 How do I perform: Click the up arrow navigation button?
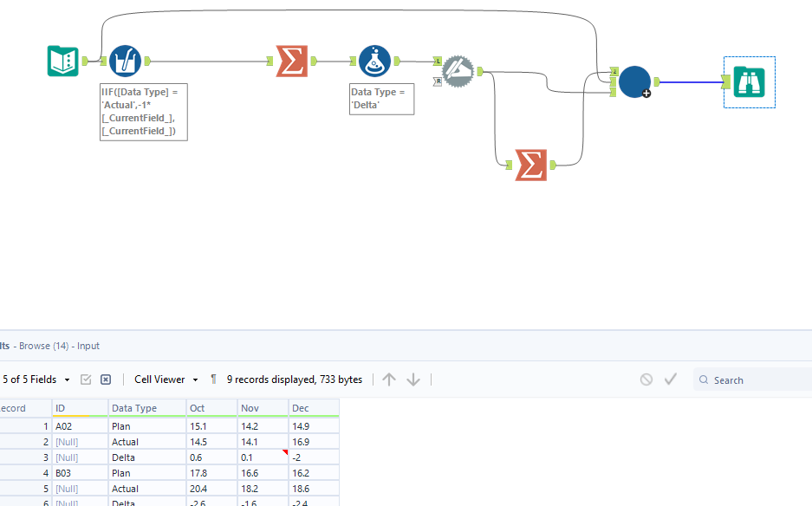(x=388, y=379)
